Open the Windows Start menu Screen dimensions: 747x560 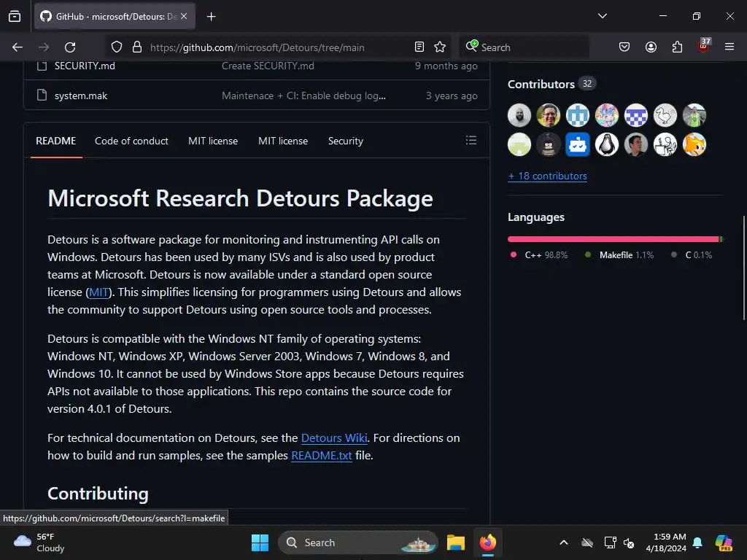(x=260, y=542)
